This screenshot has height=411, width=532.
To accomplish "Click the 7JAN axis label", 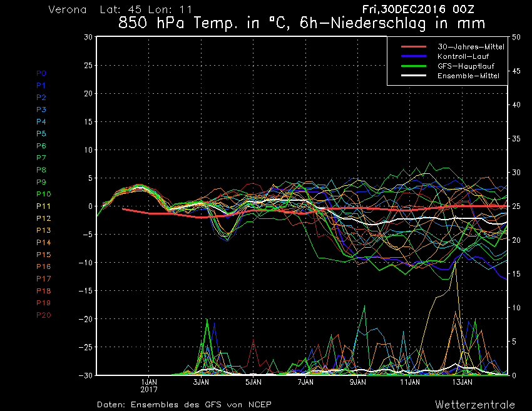I will click(305, 382).
